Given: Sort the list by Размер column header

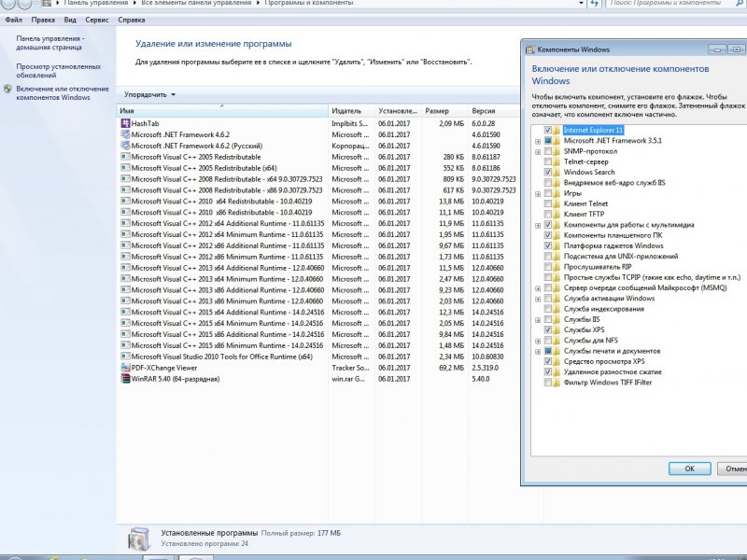Looking at the screenshot, I should 445,110.
